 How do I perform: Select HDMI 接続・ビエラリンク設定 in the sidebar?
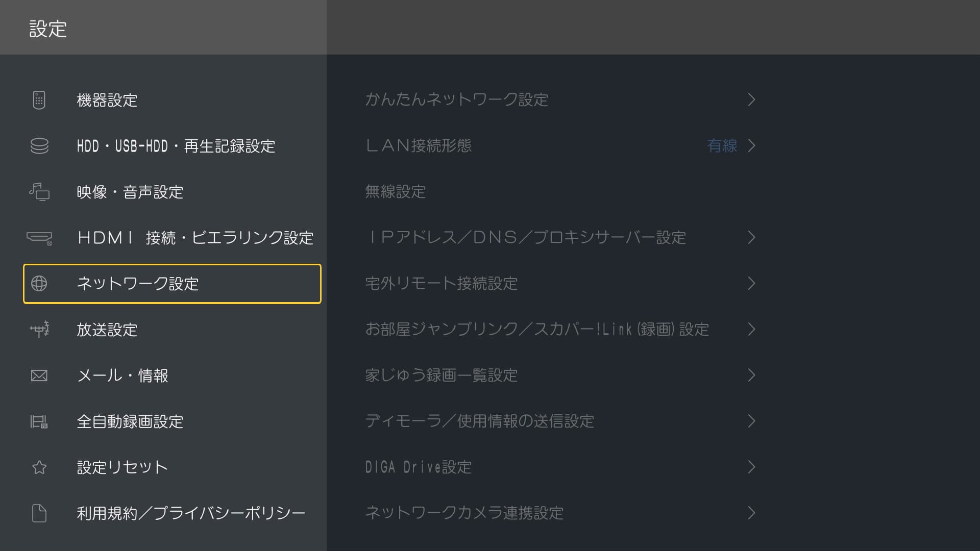point(195,238)
